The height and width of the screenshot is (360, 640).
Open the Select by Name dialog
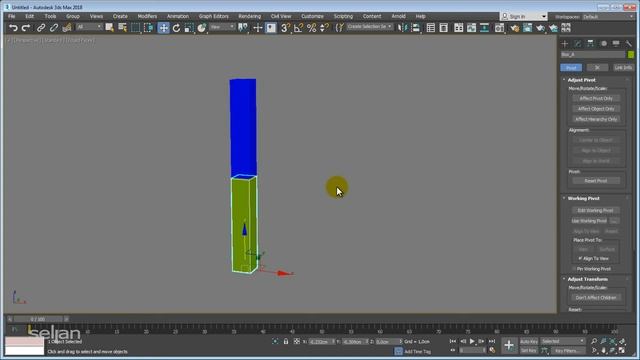click(122, 28)
